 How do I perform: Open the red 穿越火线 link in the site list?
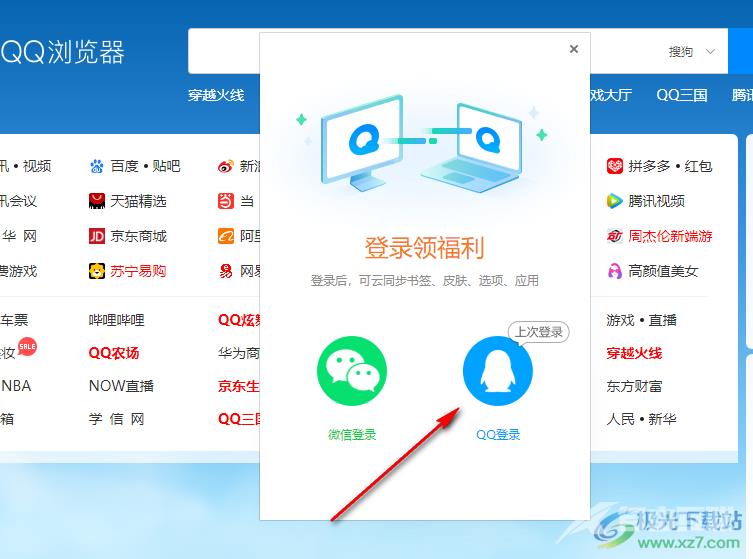pos(634,353)
